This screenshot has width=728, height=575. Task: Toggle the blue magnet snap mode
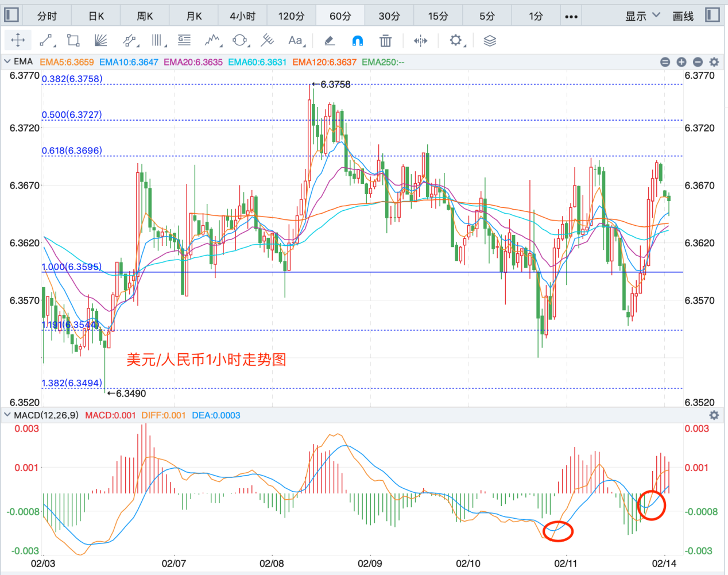coord(357,40)
